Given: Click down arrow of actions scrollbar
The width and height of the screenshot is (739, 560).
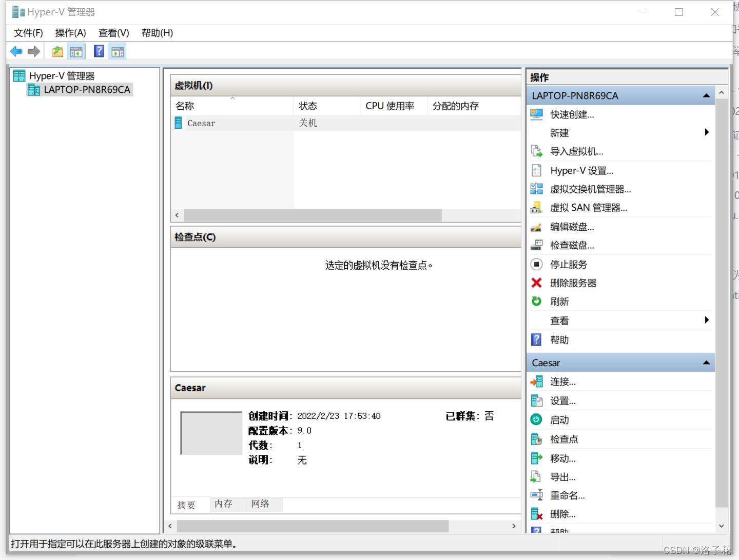Looking at the screenshot, I should click(x=722, y=526).
